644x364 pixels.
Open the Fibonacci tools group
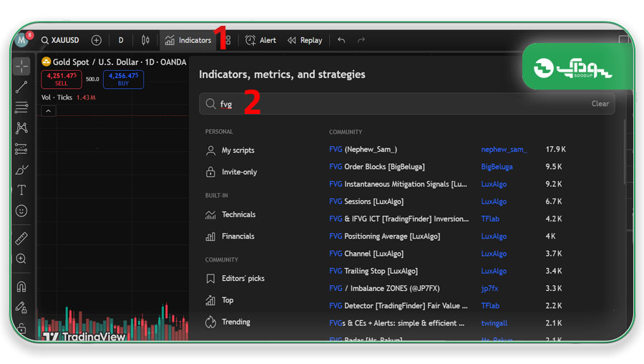(x=21, y=107)
